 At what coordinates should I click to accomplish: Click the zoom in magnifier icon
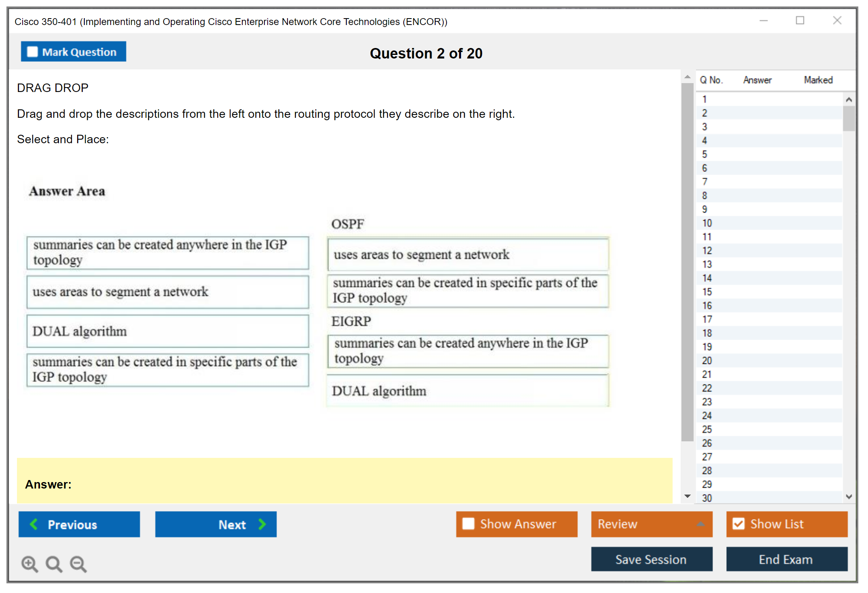(x=29, y=564)
